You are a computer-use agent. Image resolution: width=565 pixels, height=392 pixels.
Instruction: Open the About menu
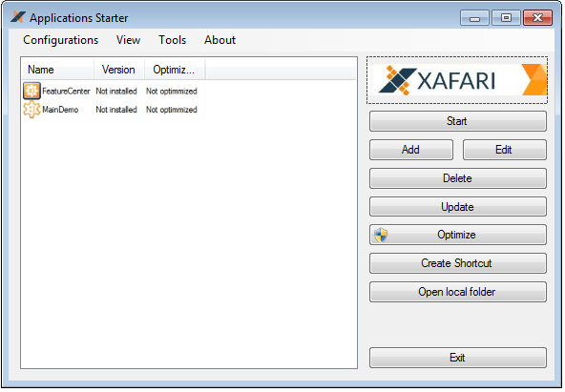[x=220, y=40]
